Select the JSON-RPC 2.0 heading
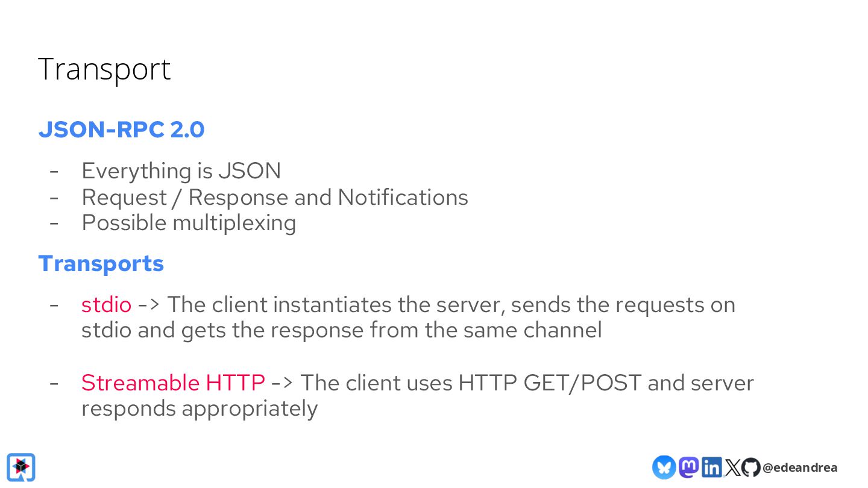Screen dimensions: 868x488 click(x=121, y=130)
